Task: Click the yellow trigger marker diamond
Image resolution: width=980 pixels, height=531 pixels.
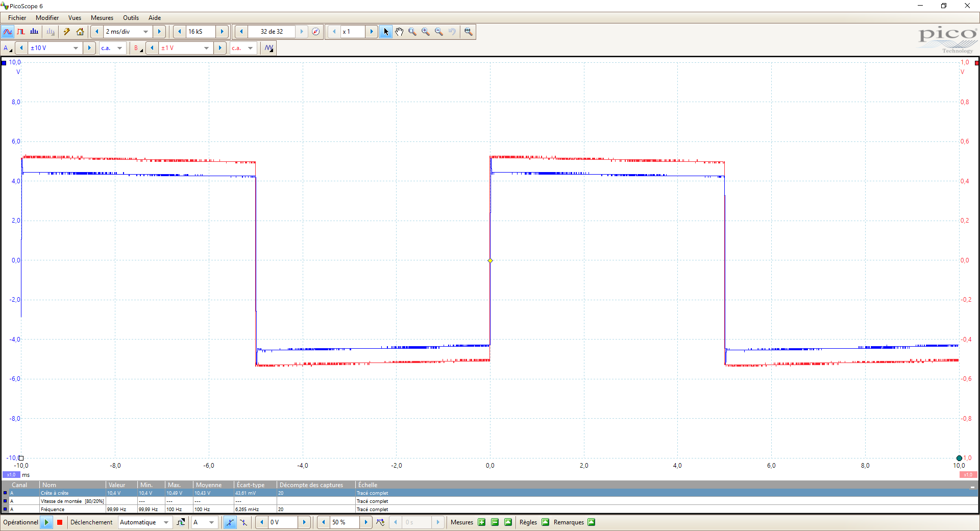Action: [x=490, y=260]
